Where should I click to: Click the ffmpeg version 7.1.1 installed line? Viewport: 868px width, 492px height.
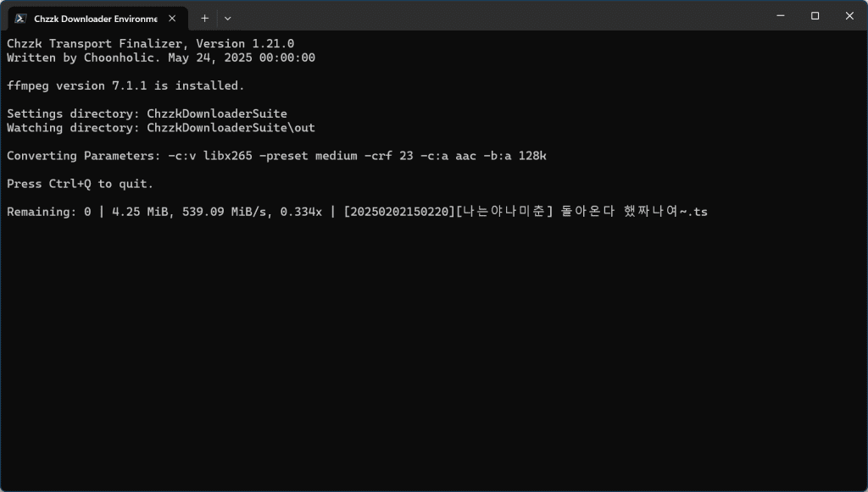[125, 86]
